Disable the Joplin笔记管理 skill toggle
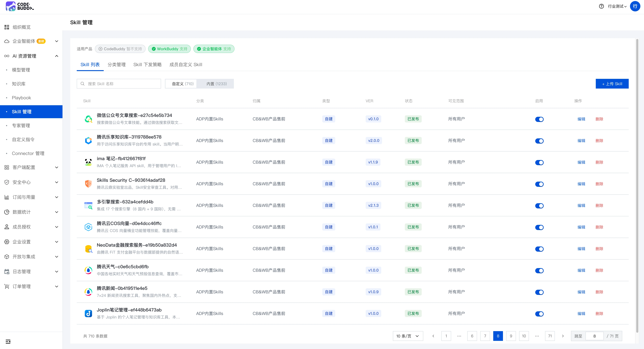Image resolution: width=644 pixels, height=349 pixels. (539, 314)
